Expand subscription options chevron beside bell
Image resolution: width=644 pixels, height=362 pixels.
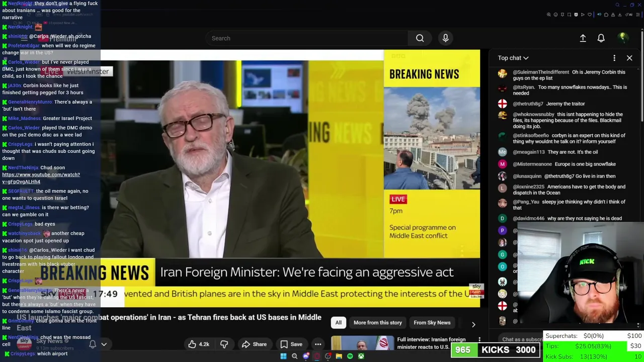(104, 344)
